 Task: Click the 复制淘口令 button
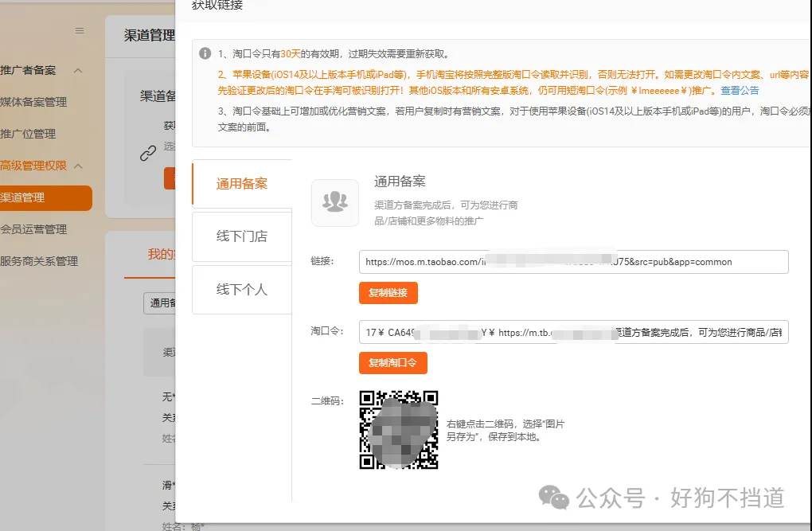pyautogui.click(x=393, y=363)
